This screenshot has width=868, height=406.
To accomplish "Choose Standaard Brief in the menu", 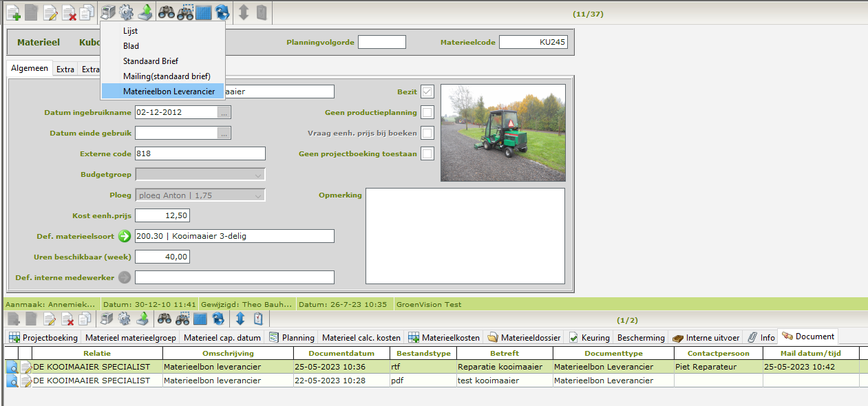I will [x=151, y=61].
